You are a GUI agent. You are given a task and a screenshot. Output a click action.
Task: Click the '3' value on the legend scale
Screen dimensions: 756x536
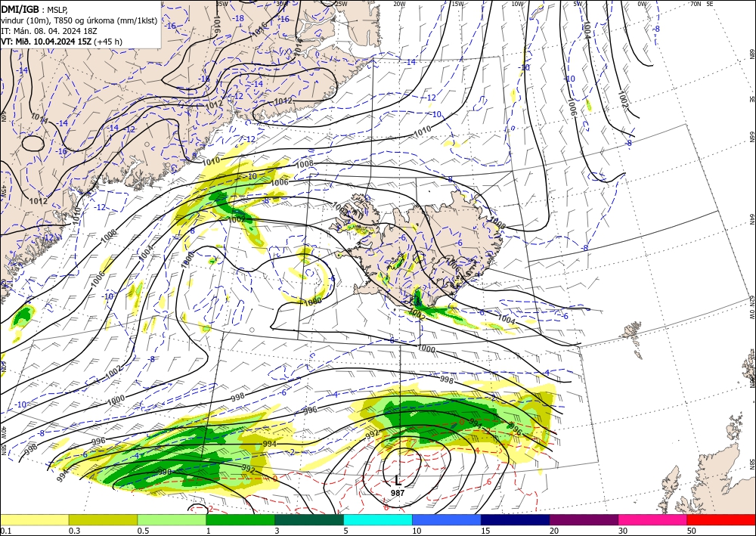tap(277, 531)
